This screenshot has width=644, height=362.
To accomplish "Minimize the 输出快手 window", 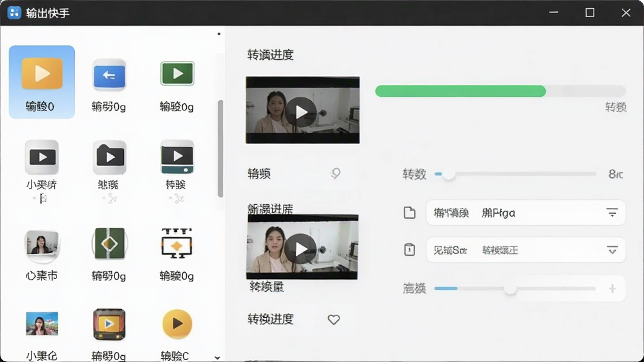I will [x=553, y=13].
